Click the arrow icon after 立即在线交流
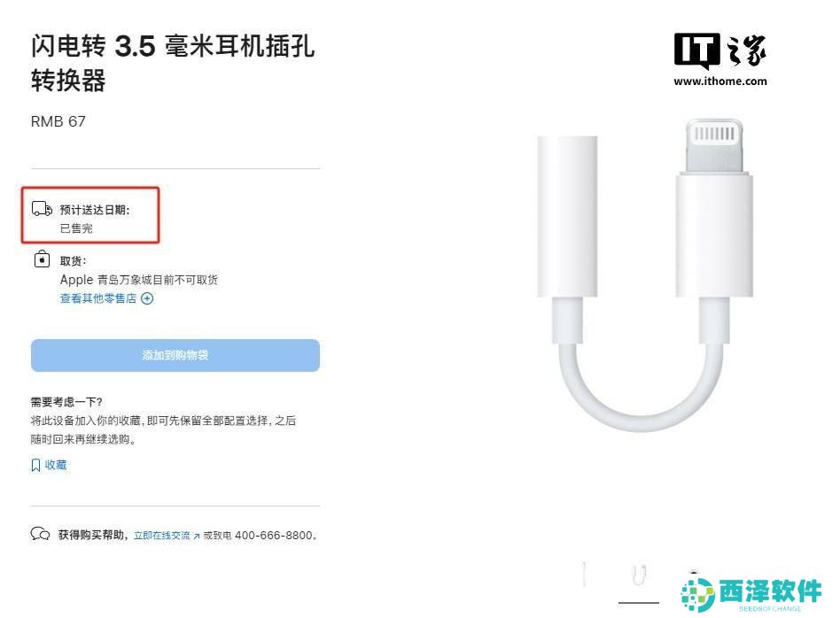 196,536
